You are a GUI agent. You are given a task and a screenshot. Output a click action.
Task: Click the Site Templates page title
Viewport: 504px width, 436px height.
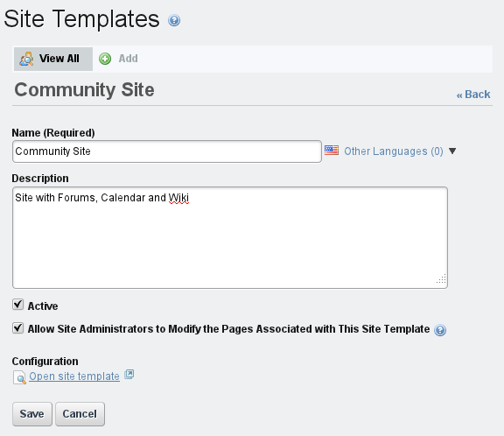pyautogui.click(x=81, y=19)
